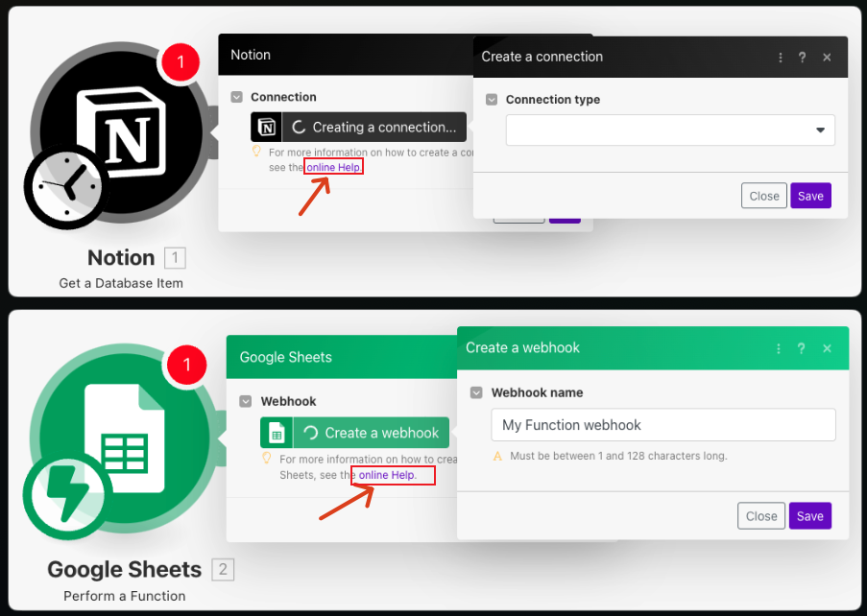The width and height of the screenshot is (867, 616).
Task: Collapse the Connection section in Notion panel
Action: 236,97
